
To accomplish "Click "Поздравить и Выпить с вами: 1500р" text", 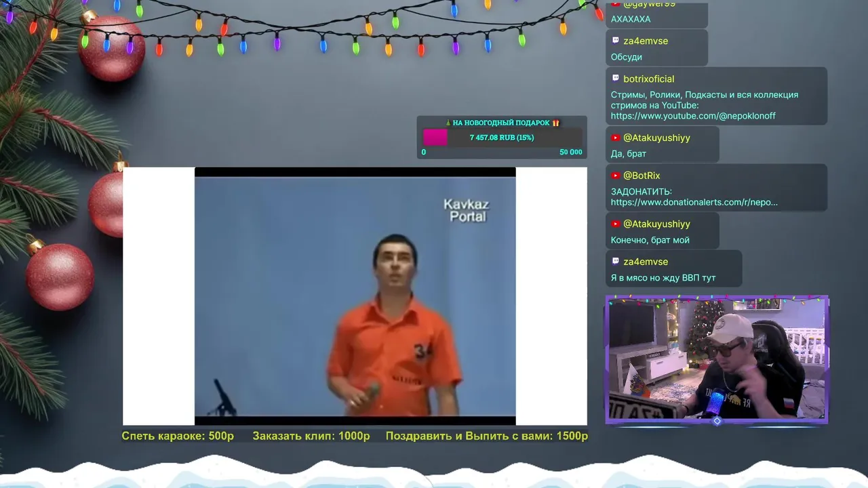I will (487, 436).
